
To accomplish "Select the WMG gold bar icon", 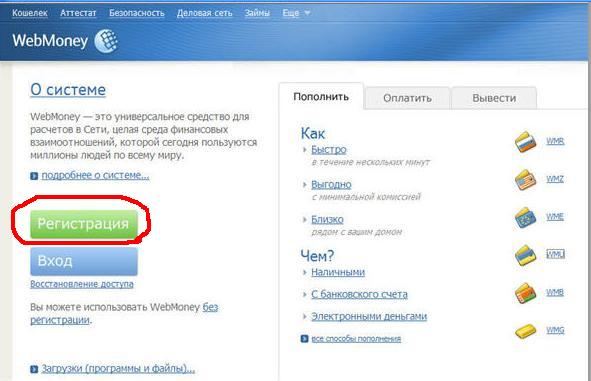I will click(526, 331).
